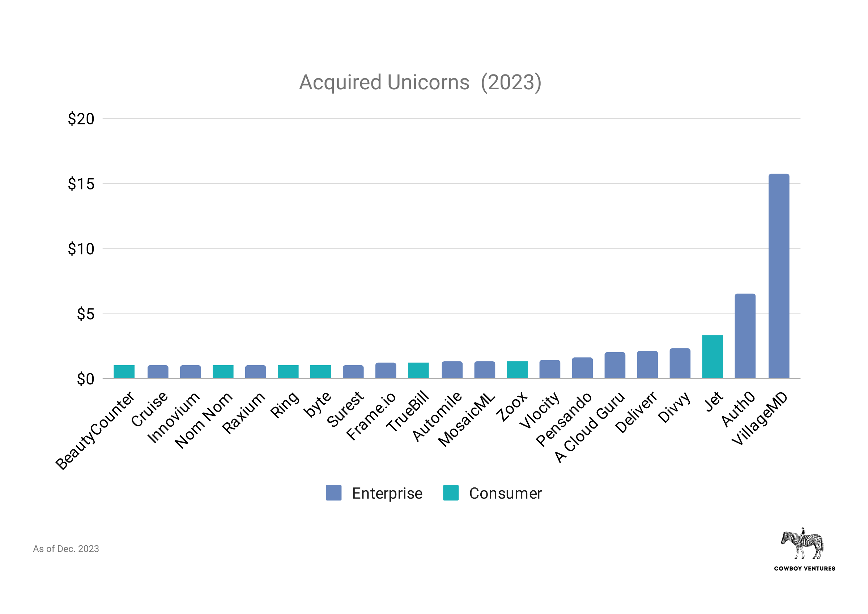
Task: Click the Deliverr bar
Action: coord(647,364)
